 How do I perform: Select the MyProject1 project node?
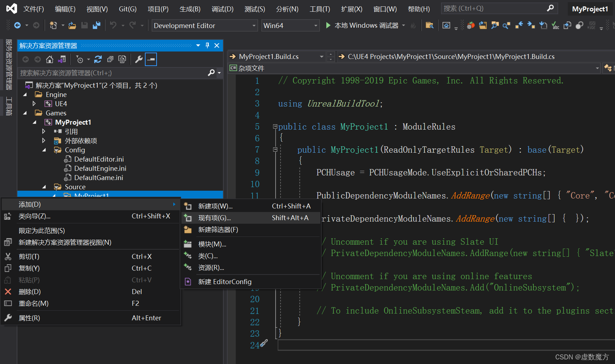tap(73, 122)
